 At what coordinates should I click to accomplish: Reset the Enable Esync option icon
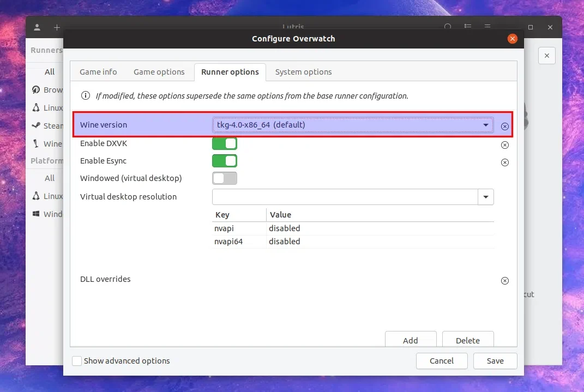(505, 162)
